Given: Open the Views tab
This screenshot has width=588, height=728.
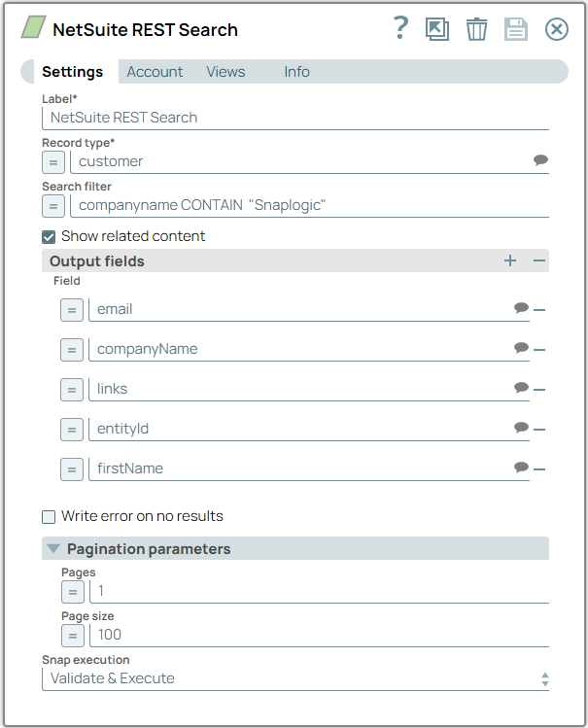Looking at the screenshot, I should (x=225, y=72).
